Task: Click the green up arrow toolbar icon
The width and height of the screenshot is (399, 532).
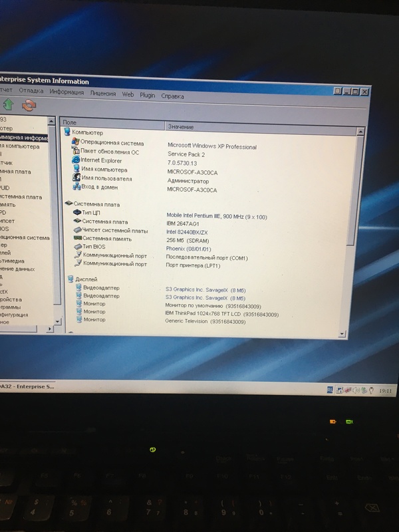Action: pyautogui.click(x=8, y=104)
